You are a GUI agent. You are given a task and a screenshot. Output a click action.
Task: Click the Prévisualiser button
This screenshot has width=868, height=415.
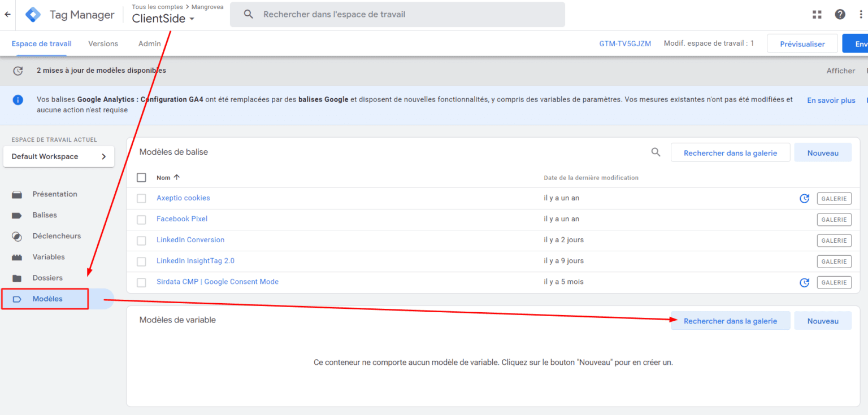pos(802,43)
